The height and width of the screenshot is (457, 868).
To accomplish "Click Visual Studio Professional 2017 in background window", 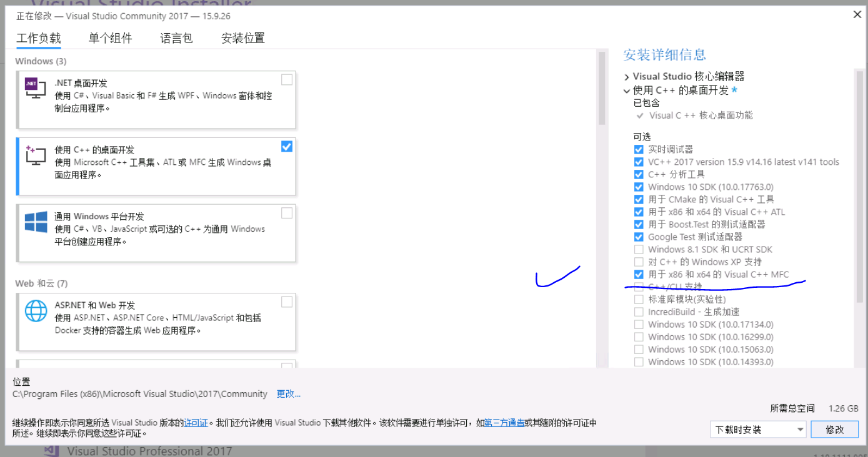I will (149, 451).
